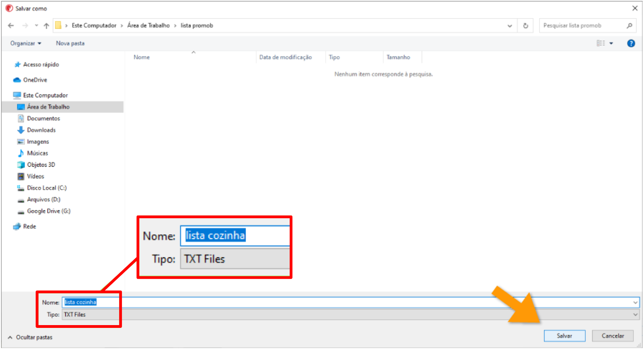
Task: Click the Google Drive (G:) drive icon
Action: [x=21, y=212]
